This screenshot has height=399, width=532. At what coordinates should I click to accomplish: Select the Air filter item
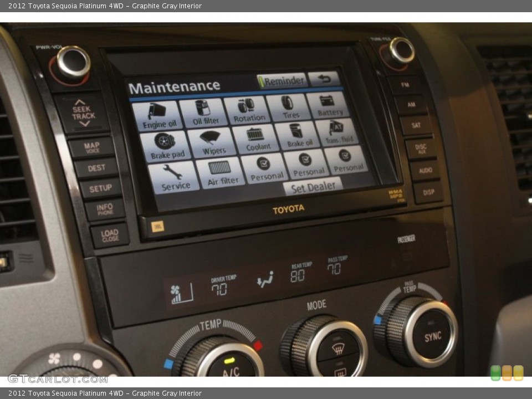tap(221, 173)
